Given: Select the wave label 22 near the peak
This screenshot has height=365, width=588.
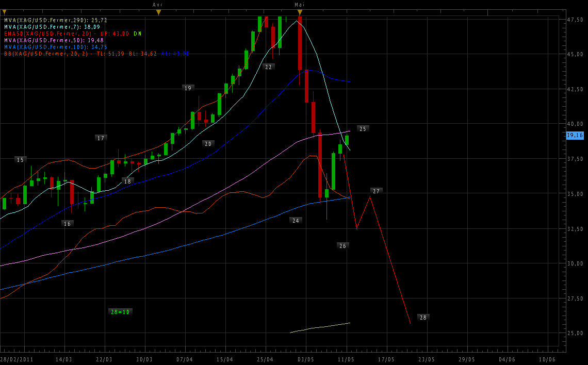Looking at the screenshot, I should click(x=268, y=67).
